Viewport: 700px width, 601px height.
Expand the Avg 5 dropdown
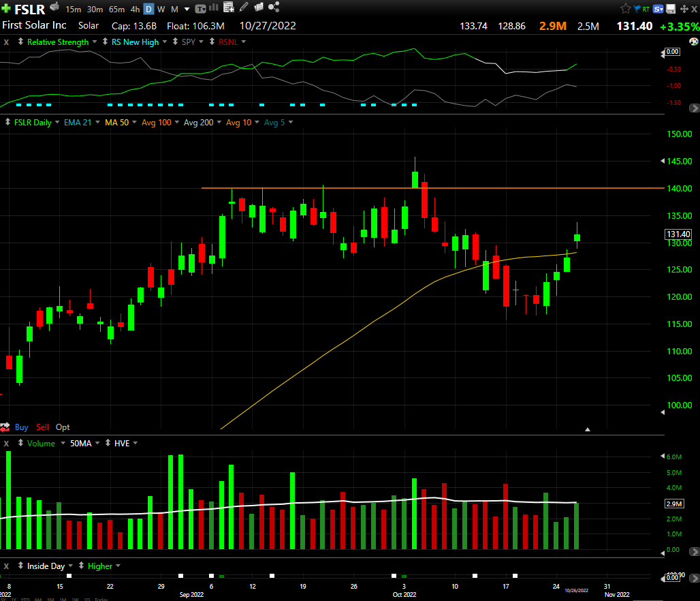point(290,123)
